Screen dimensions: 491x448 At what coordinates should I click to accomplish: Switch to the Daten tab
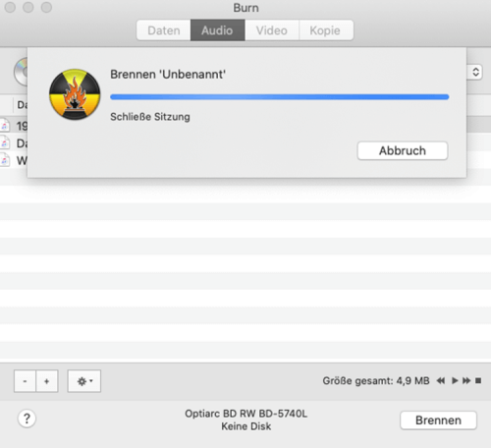tap(164, 30)
